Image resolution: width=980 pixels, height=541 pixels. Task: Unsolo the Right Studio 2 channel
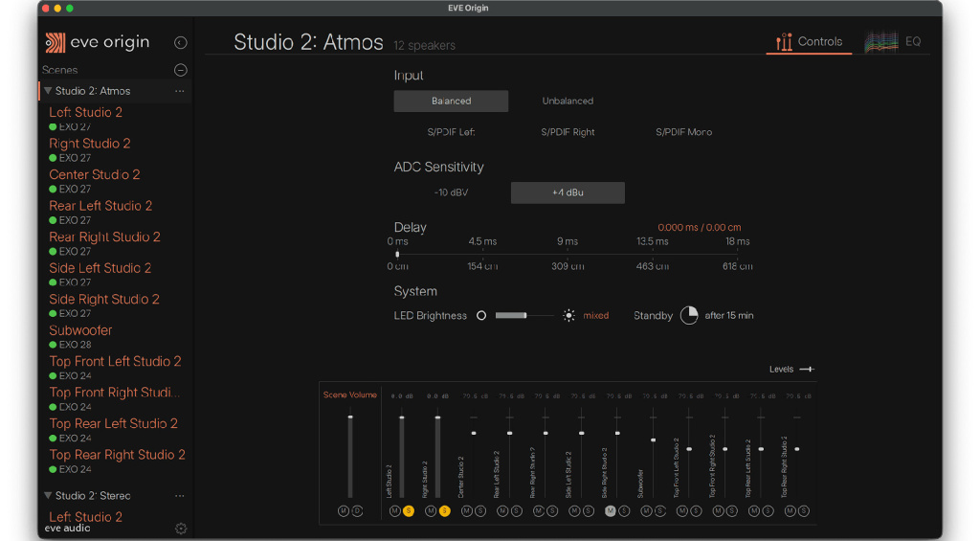[x=444, y=511]
